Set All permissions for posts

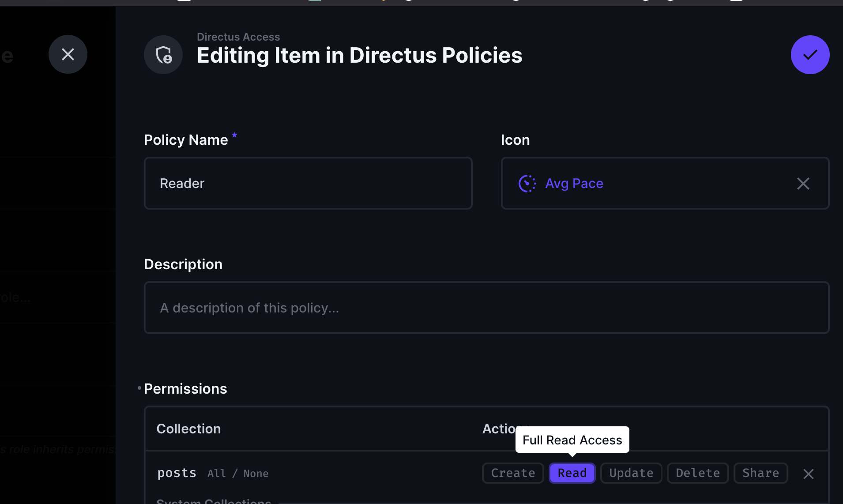[x=217, y=474]
